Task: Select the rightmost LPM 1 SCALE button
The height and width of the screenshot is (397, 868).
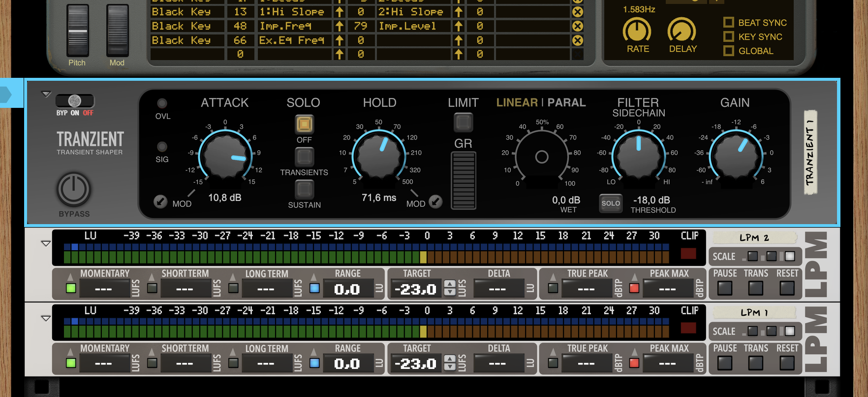Action: coord(790,331)
